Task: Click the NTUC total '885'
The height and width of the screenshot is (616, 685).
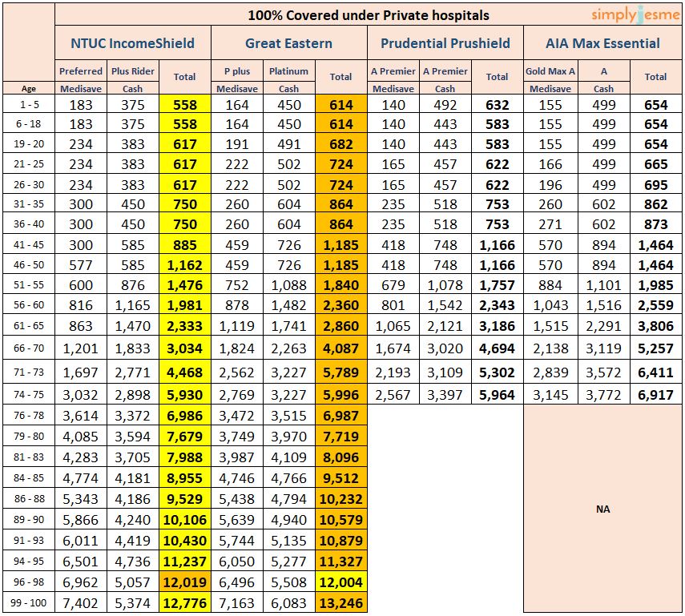Action: click(185, 244)
